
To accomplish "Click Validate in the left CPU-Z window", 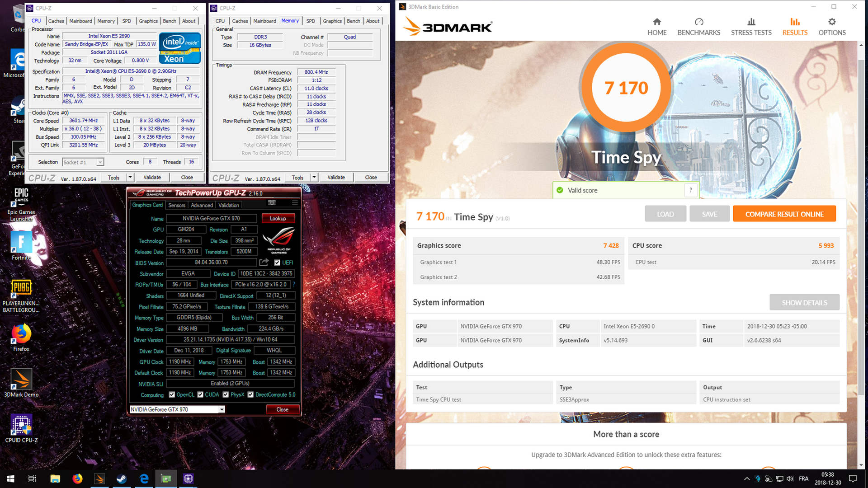I will tap(152, 178).
